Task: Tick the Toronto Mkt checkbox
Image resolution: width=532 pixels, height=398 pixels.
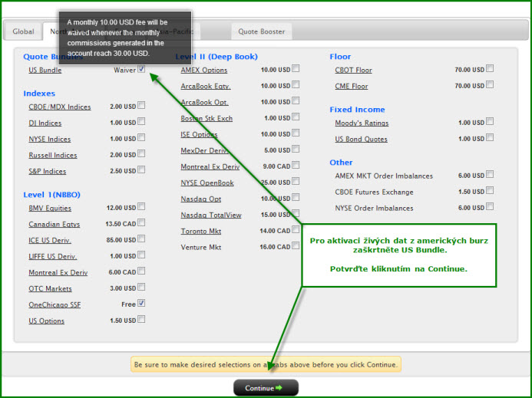Action: point(296,229)
